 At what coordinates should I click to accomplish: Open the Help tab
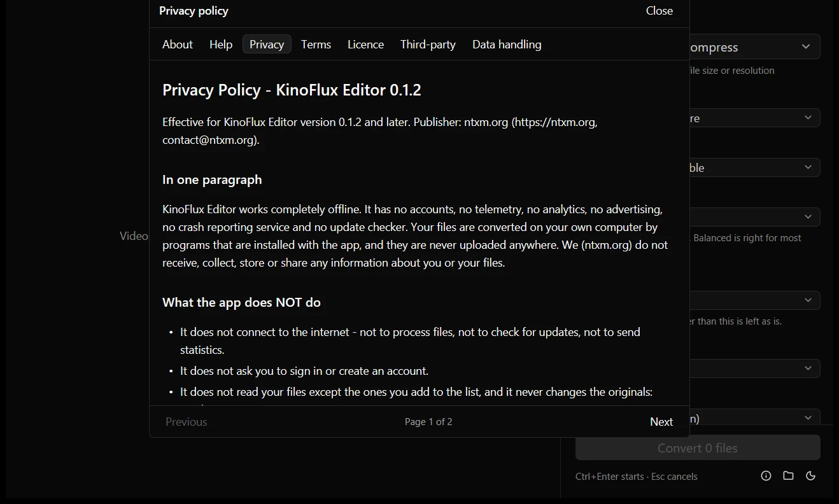[x=221, y=45]
